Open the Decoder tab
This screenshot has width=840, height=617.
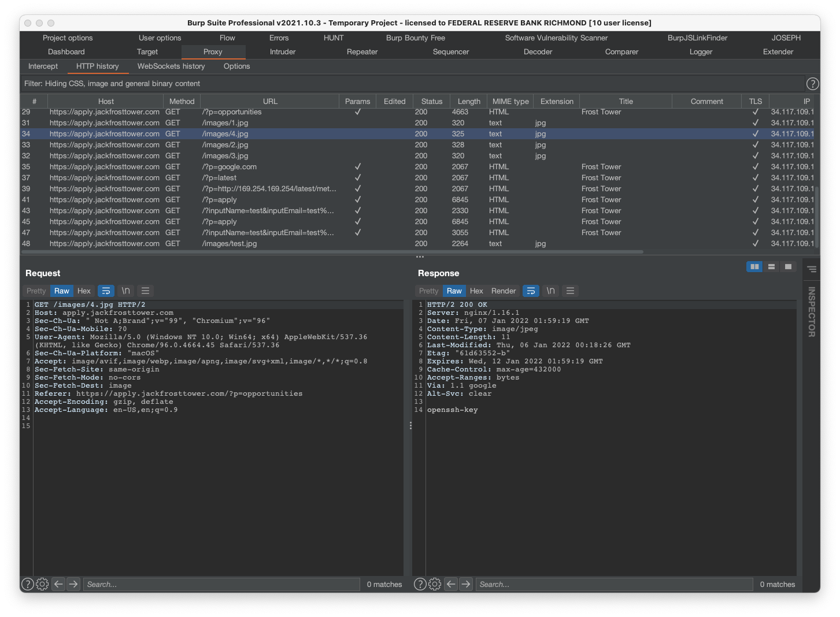pos(538,52)
